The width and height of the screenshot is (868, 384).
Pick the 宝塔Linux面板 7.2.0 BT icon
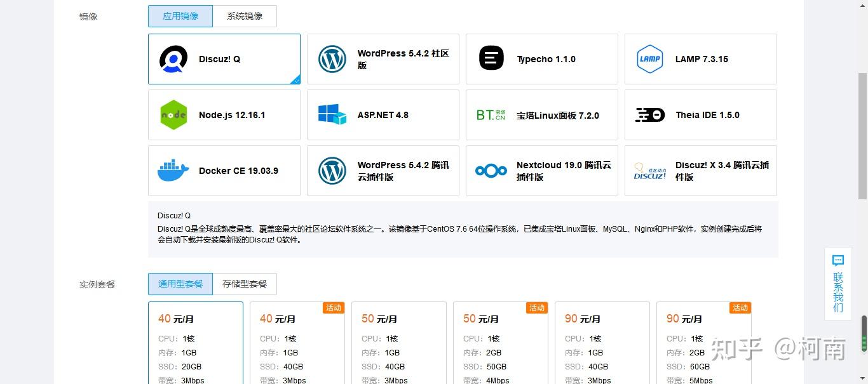coord(491,115)
